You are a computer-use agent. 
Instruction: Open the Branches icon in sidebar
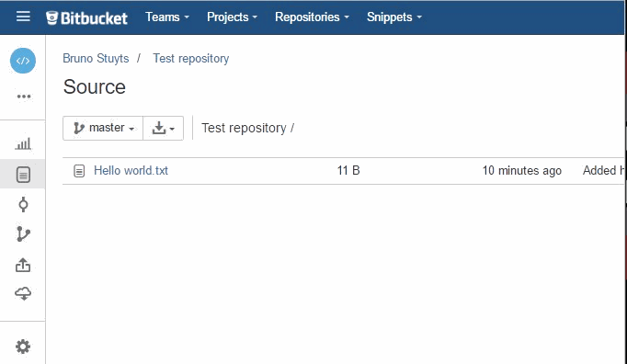tap(23, 234)
